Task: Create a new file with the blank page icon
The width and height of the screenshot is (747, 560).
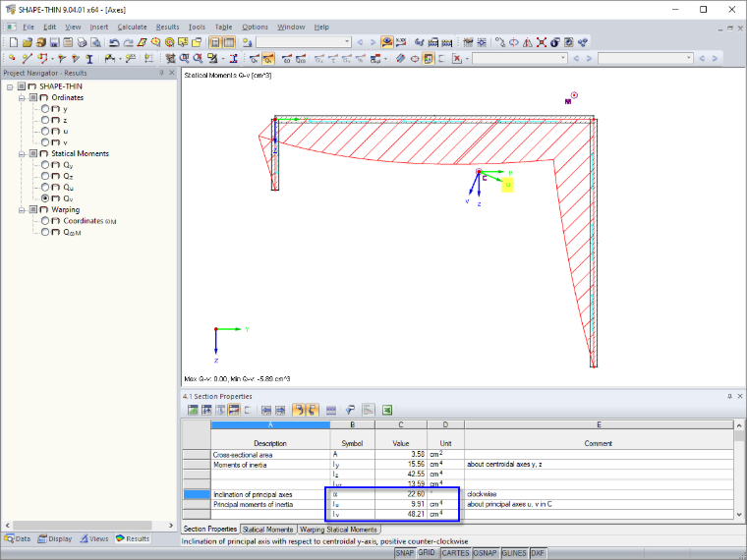Action: tap(14, 42)
